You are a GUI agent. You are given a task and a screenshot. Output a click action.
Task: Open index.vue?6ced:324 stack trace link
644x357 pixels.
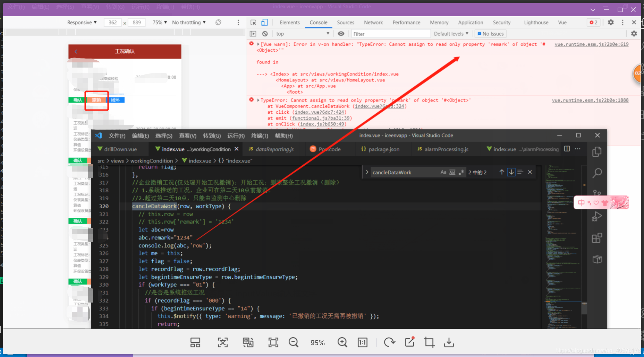pos(380,106)
